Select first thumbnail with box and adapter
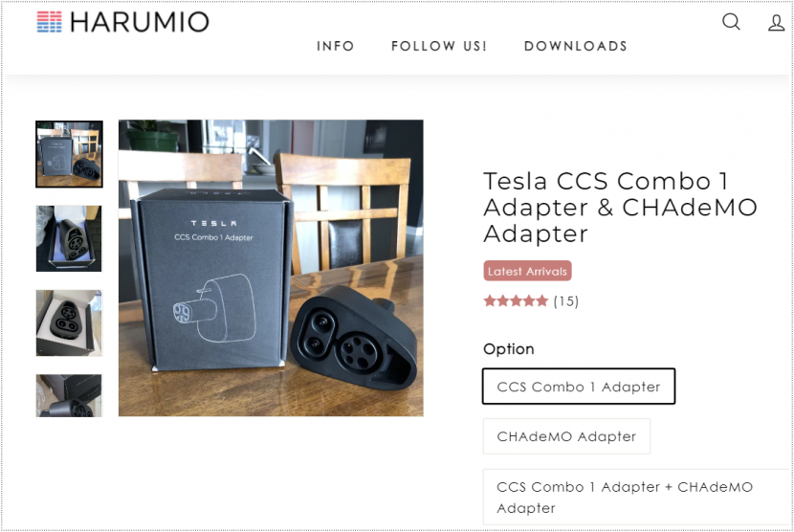 70,154
